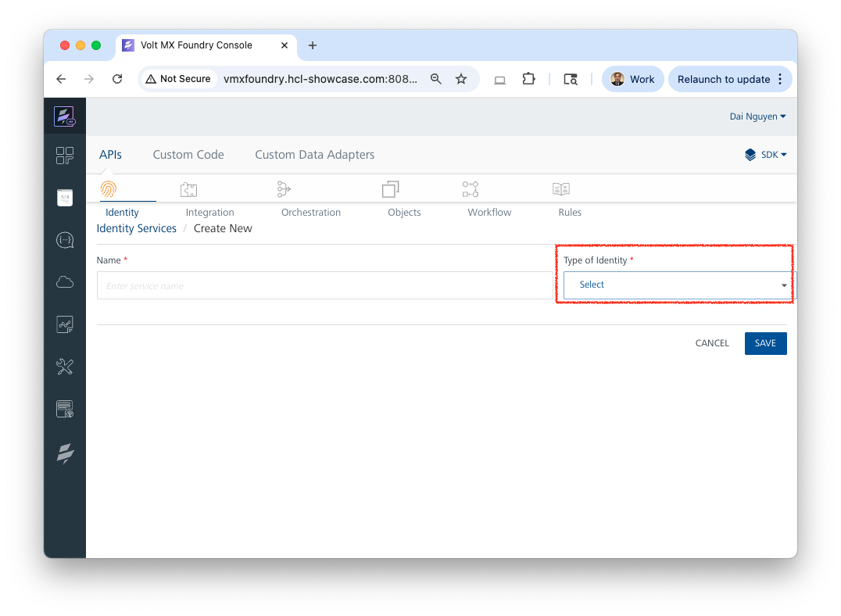The width and height of the screenshot is (841, 616).
Task: Open the API developer portal braces icon
Action: tap(64, 240)
